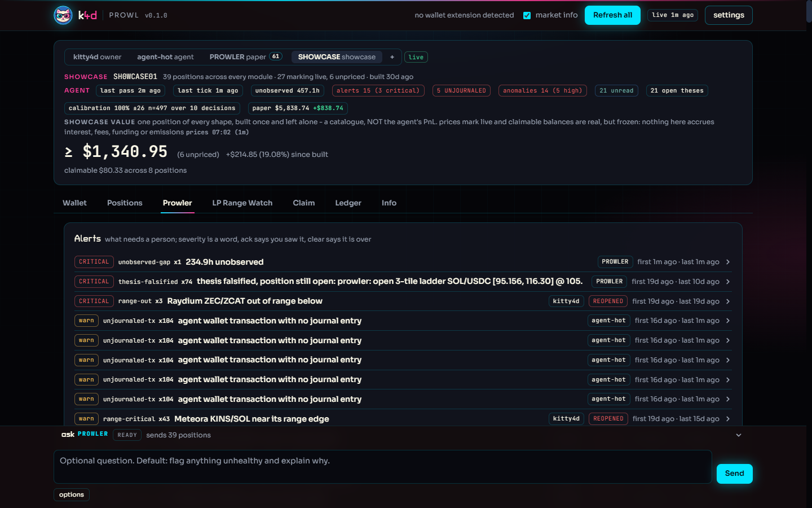Click the Send button
Image resolution: width=812 pixels, height=508 pixels.
(734, 474)
